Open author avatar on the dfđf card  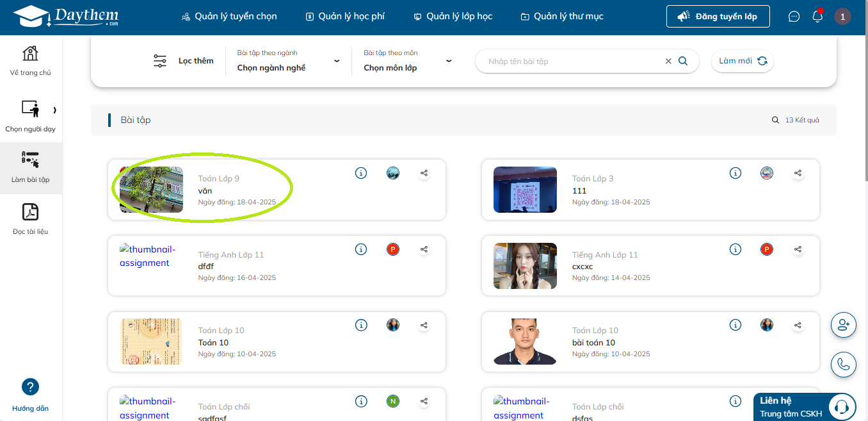tap(393, 249)
